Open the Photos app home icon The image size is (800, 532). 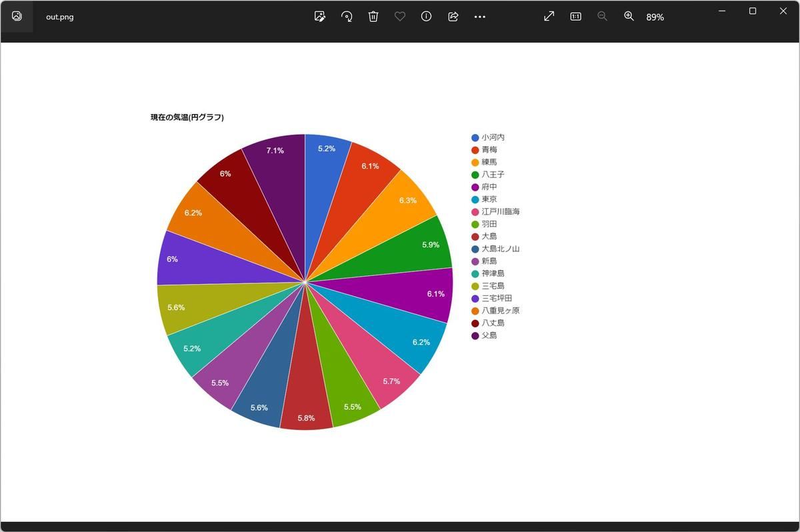[17, 16]
